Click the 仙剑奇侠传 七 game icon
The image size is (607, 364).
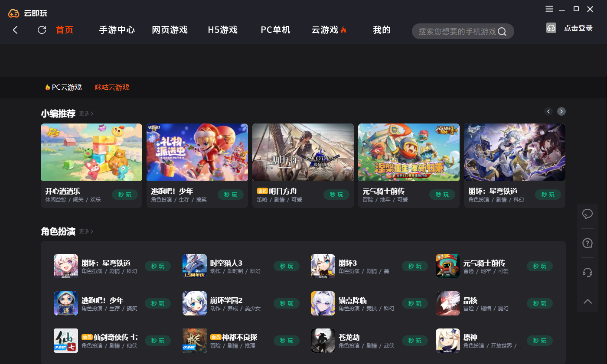pyautogui.click(x=66, y=341)
